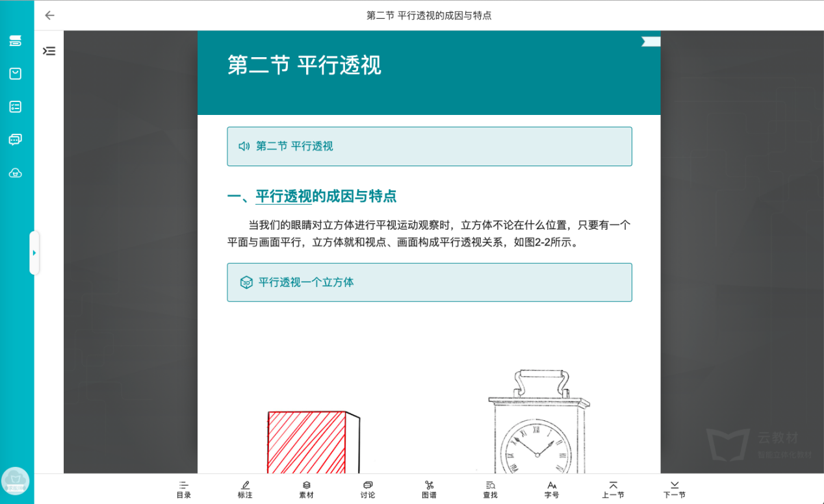The height and width of the screenshot is (504, 824).
Task: Go to 下一节 next section
Action: click(x=674, y=488)
